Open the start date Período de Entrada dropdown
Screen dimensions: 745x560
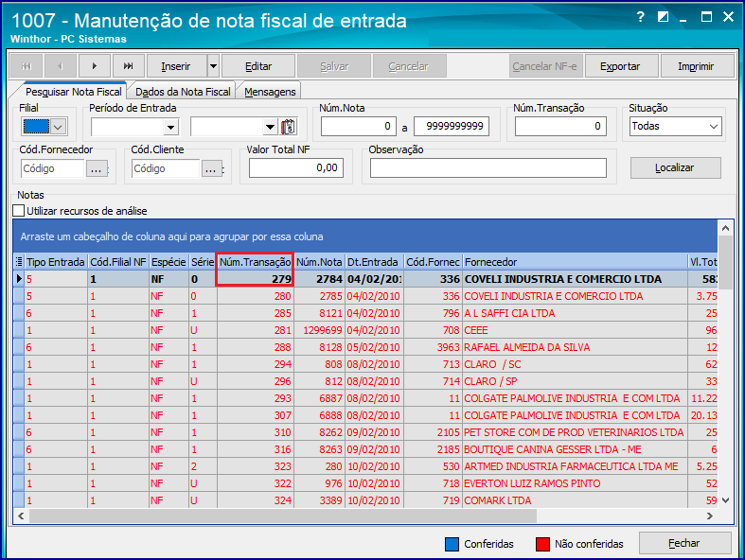point(171,127)
